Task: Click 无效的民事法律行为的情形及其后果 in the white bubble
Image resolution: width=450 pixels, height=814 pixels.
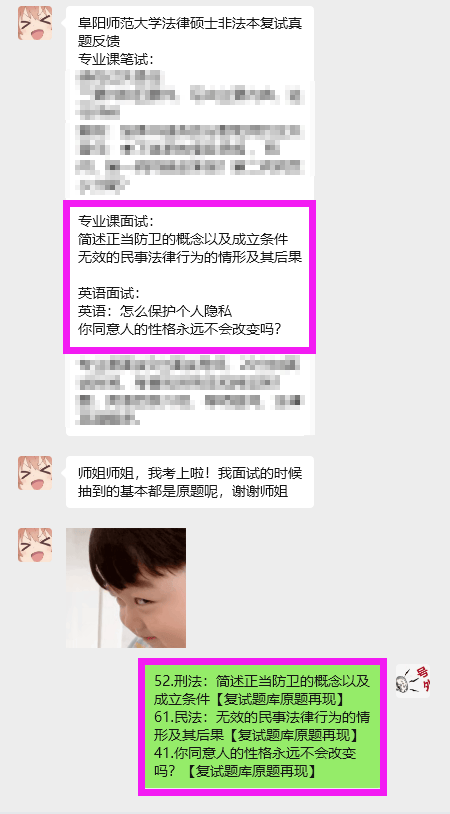Action: pyautogui.click(x=190, y=257)
